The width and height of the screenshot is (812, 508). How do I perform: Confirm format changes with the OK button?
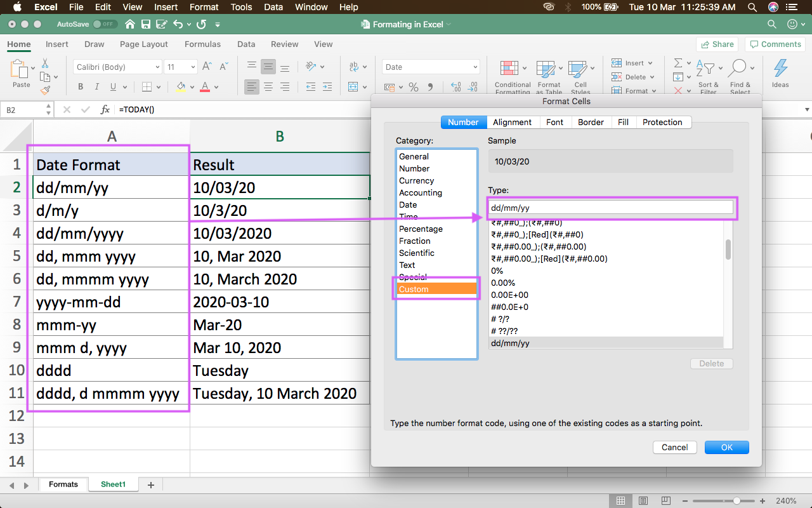click(x=726, y=447)
